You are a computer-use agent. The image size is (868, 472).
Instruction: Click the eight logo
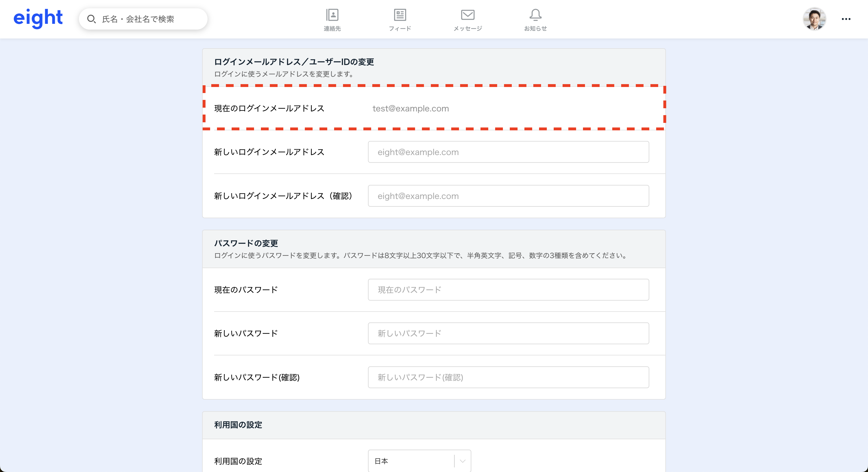coord(38,18)
